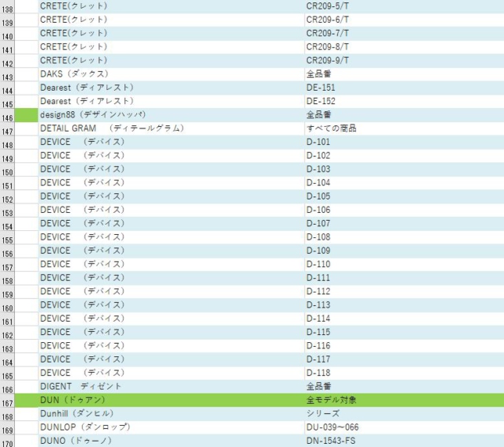Viewport: 504px width, 447px height.
Task: Click the シリーズ cell
Action: click(404, 414)
